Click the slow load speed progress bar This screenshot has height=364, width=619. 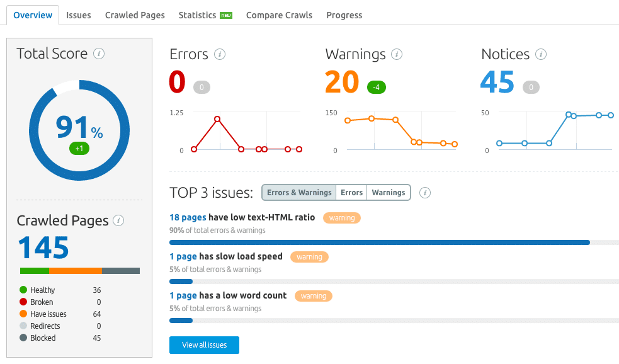tap(394, 282)
